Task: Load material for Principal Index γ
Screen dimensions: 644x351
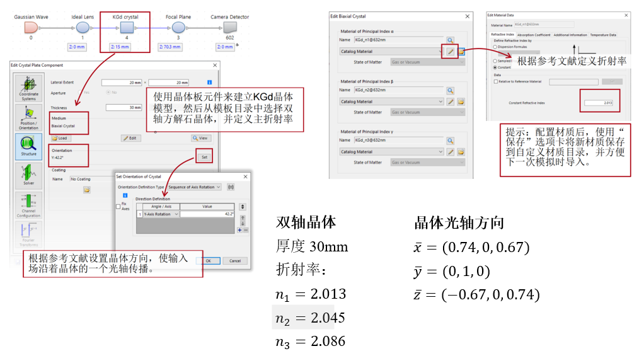Action: tap(461, 151)
